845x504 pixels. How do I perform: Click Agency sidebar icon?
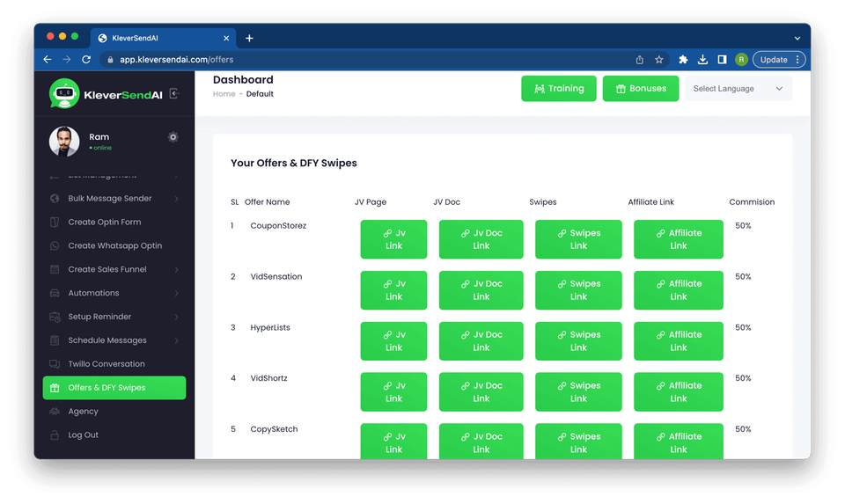click(x=55, y=412)
